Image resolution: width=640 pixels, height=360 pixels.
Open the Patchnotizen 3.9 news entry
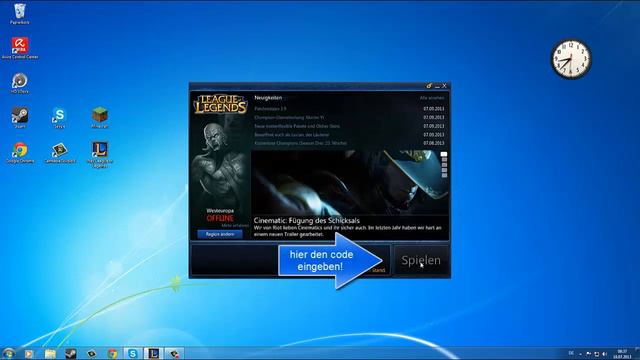[x=270, y=109]
